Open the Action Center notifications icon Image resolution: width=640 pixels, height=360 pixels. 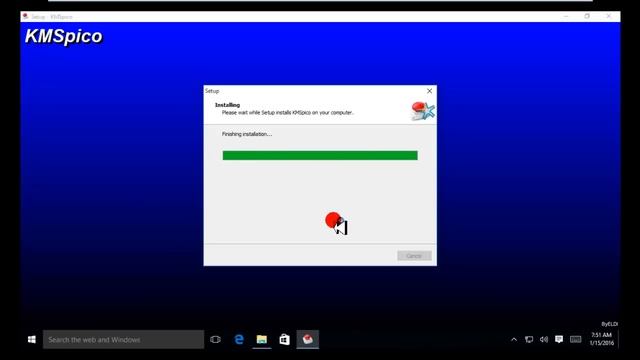[x=559, y=340]
